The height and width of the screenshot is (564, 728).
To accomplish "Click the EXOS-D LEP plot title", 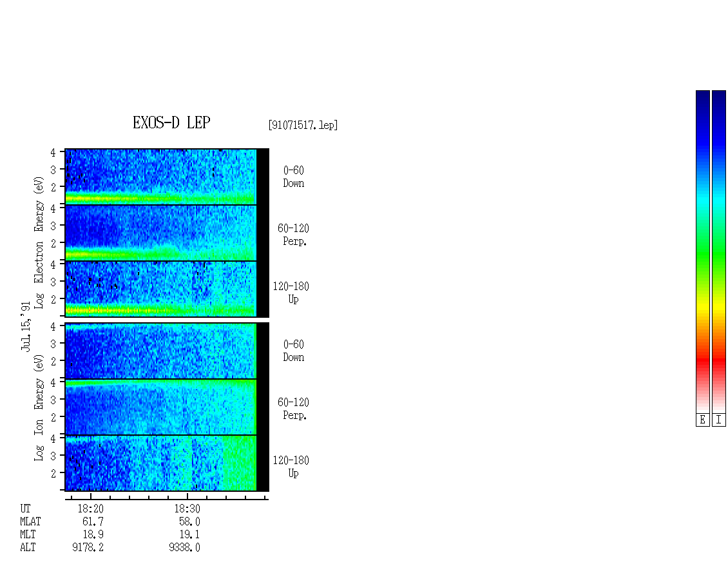I will tap(171, 122).
